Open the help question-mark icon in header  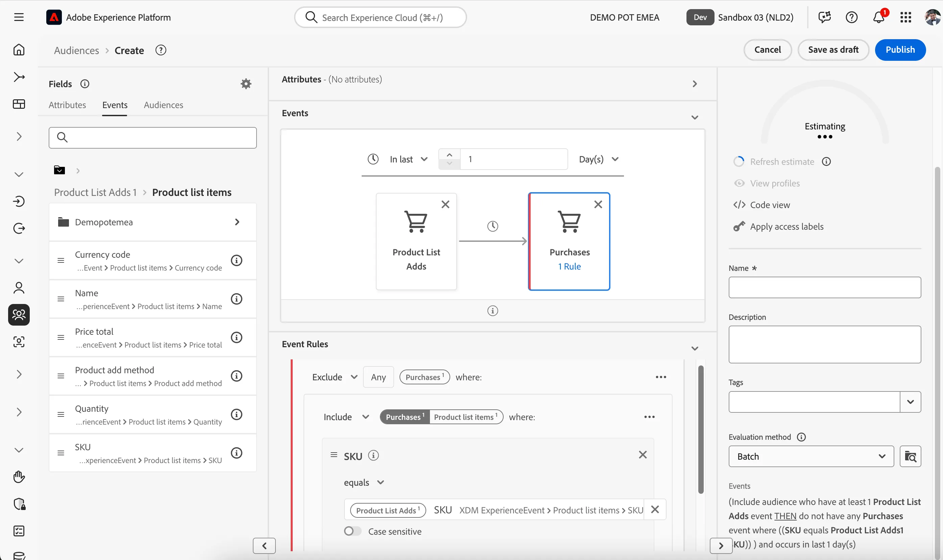click(851, 17)
